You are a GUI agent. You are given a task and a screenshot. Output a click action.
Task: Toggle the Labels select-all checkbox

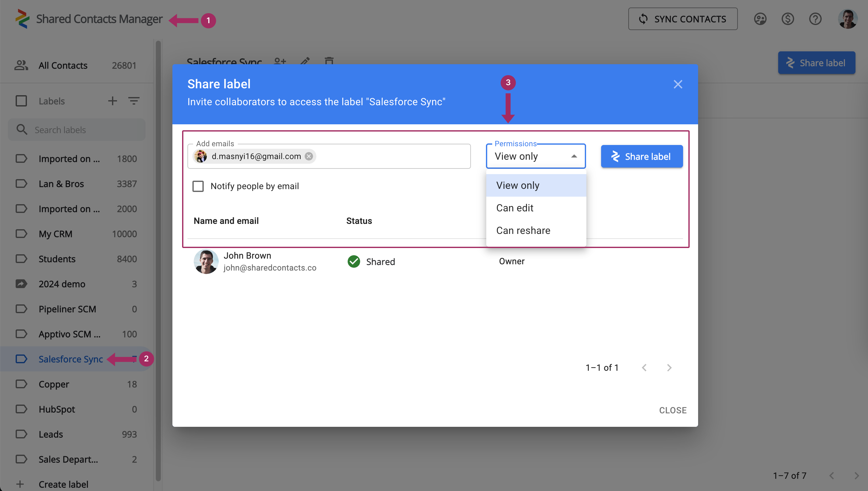pyautogui.click(x=21, y=101)
